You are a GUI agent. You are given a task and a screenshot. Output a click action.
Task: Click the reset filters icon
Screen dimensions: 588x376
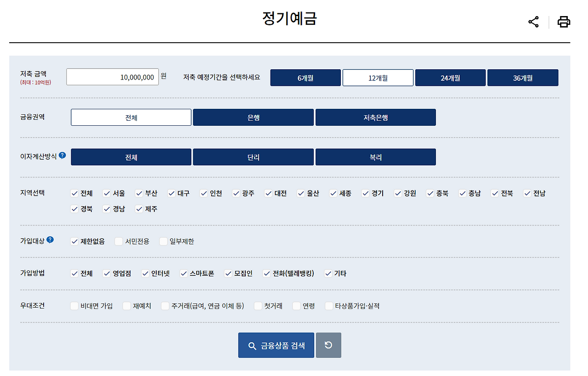(x=328, y=345)
